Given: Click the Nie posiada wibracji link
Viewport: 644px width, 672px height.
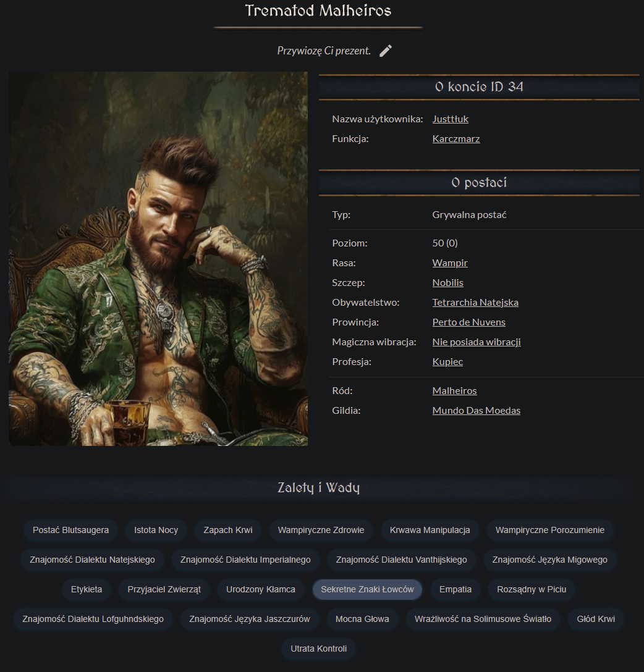Looking at the screenshot, I should tap(477, 342).
